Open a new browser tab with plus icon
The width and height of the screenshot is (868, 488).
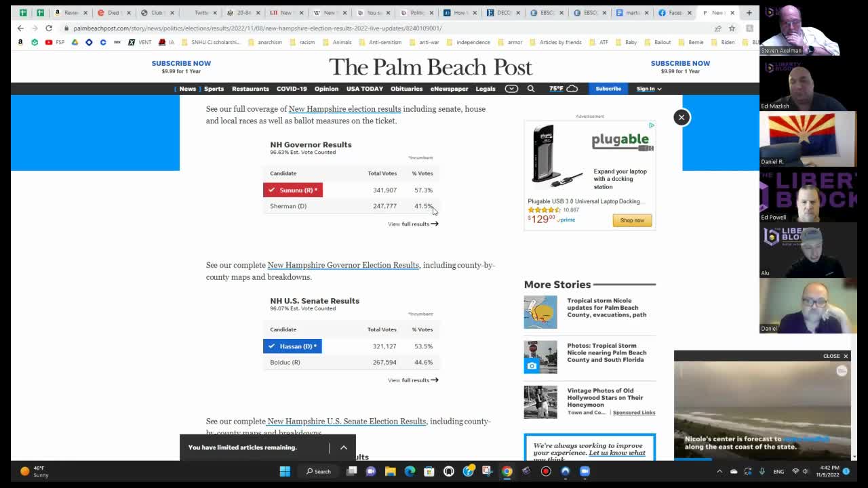pyautogui.click(x=749, y=12)
